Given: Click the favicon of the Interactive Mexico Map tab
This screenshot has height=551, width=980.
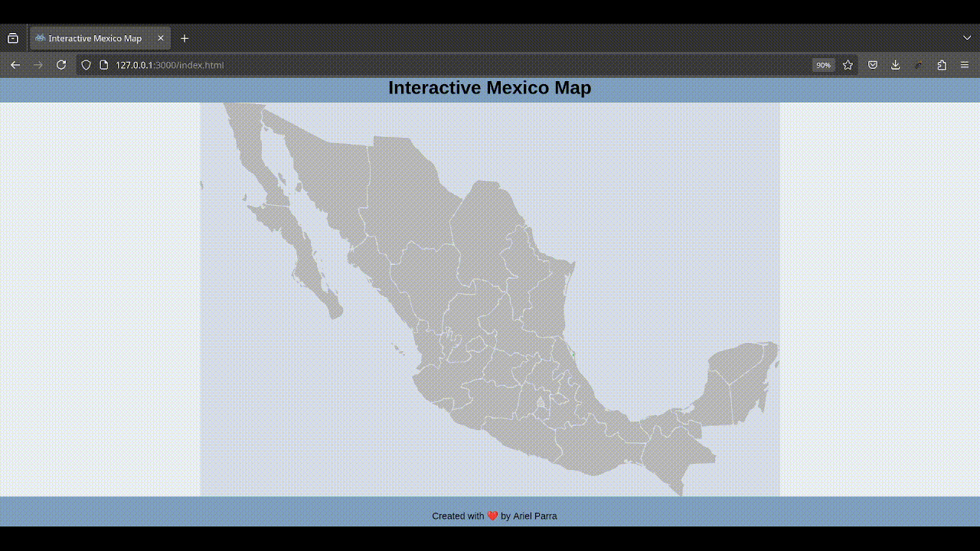Looking at the screenshot, I should click(40, 38).
